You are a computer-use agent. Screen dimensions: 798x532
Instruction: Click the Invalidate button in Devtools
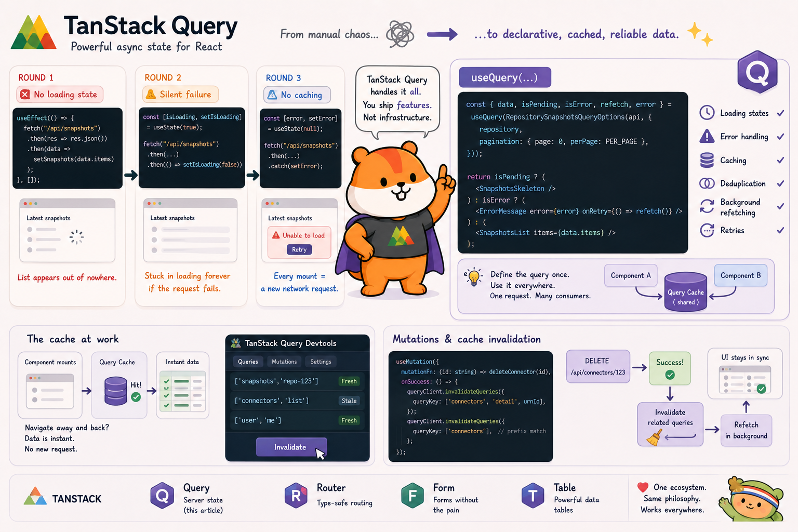click(291, 447)
